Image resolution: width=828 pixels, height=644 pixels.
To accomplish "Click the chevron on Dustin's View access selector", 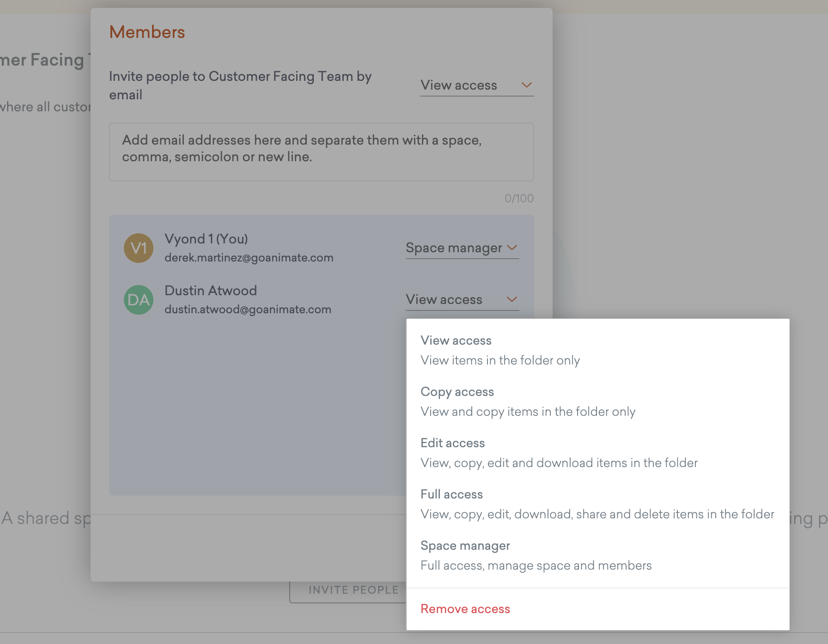I will point(512,299).
